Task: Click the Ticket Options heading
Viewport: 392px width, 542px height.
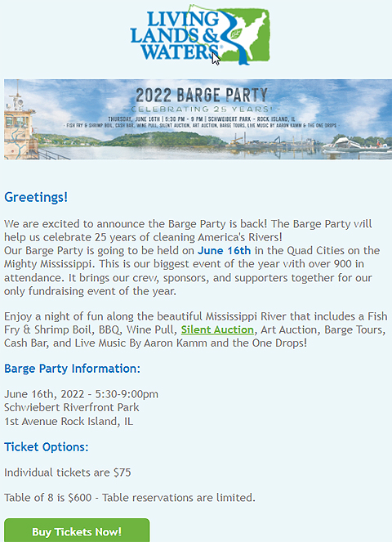Action: pyautogui.click(x=47, y=447)
